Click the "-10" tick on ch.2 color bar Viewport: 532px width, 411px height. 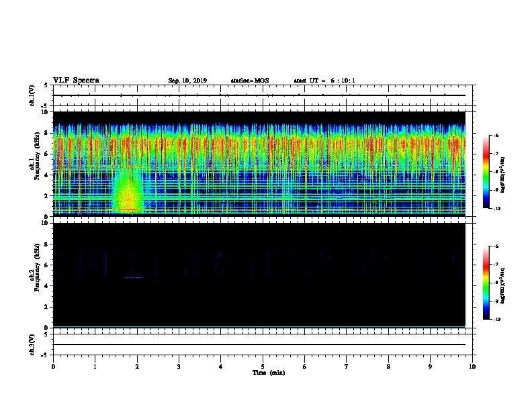(496, 320)
